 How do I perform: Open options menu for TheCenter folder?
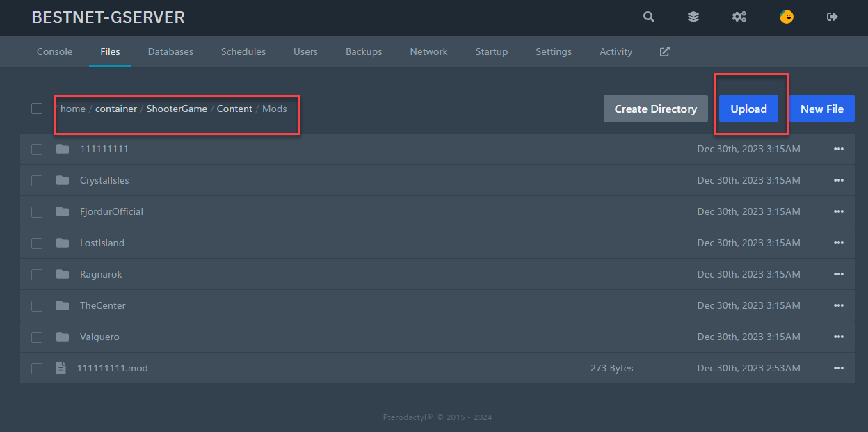coord(838,305)
